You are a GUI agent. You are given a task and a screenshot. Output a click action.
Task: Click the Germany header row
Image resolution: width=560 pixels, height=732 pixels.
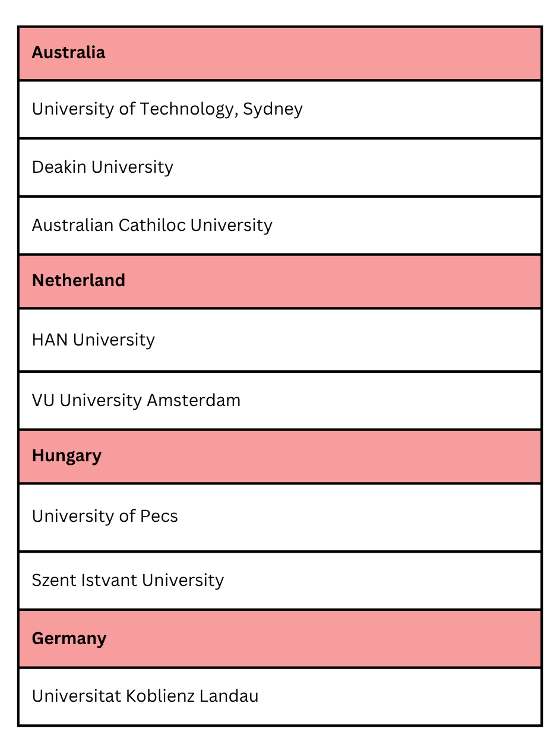280,639
